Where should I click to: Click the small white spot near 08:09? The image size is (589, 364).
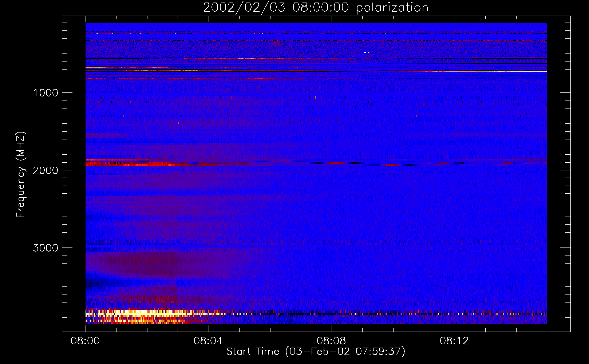365,52
